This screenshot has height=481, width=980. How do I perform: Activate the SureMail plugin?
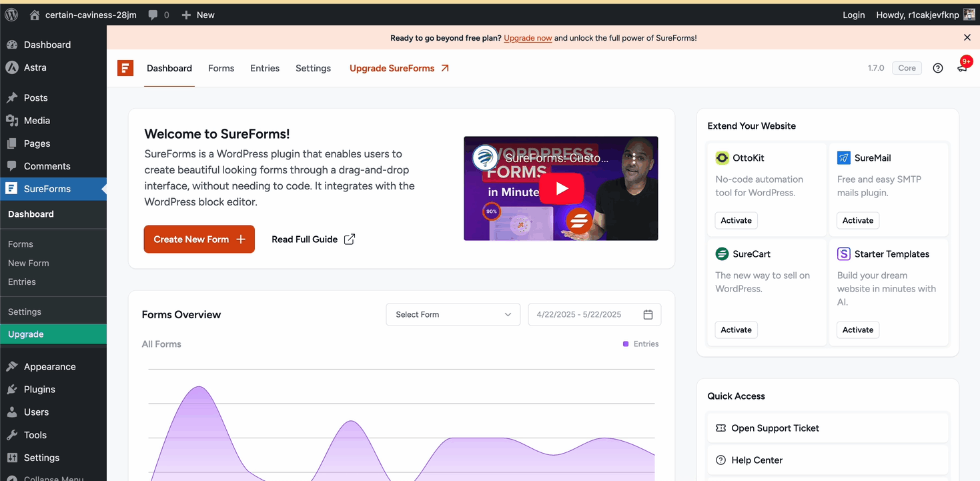(x=857, y=220)
